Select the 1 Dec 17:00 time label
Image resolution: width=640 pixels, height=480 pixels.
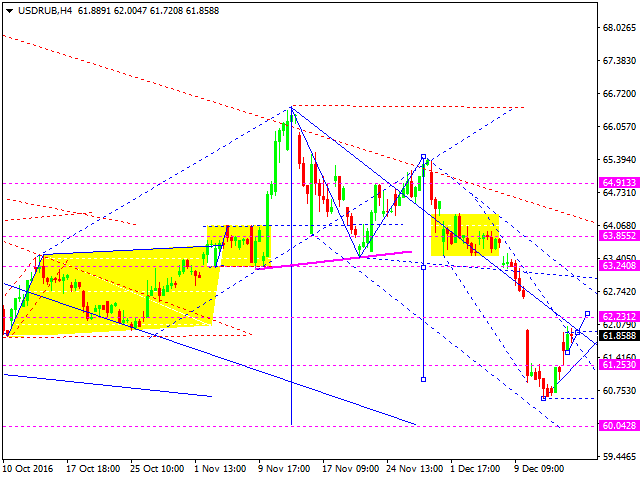click(x=476, y=469)
